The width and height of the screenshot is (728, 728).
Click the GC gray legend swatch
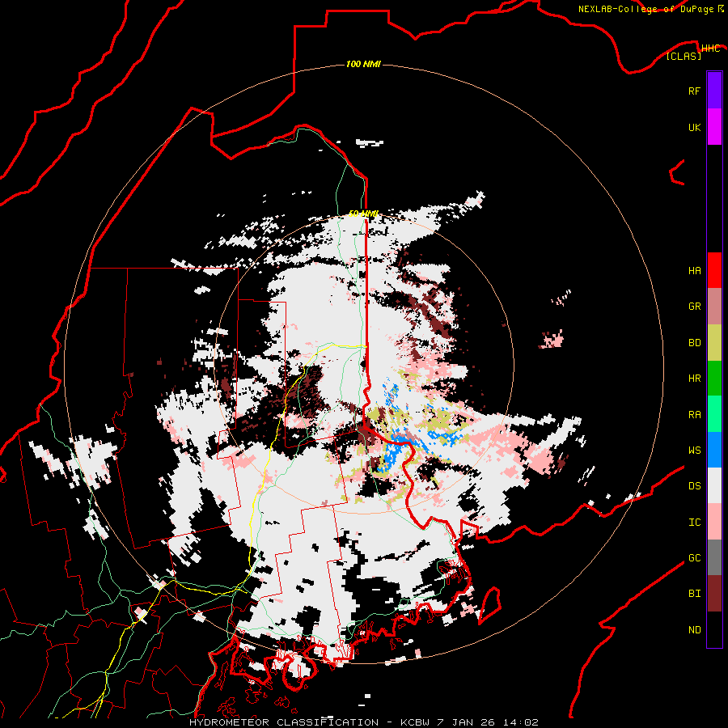[x=714, y=557]
